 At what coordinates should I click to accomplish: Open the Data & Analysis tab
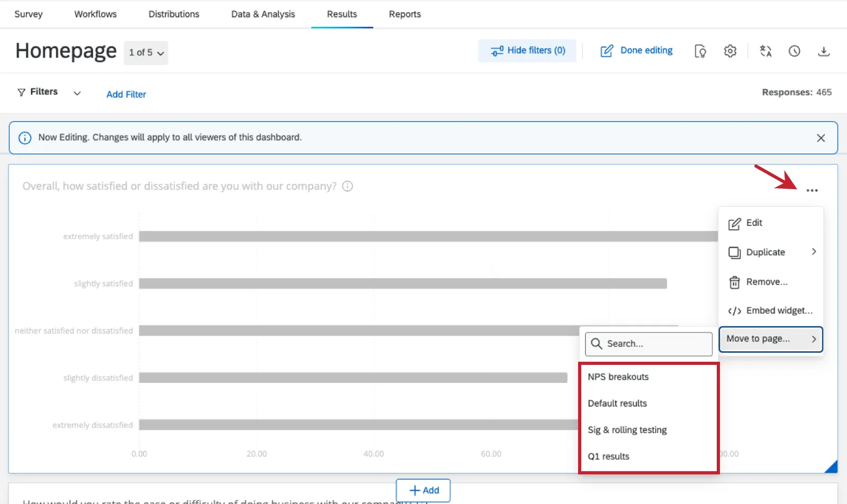click(263, 14)
